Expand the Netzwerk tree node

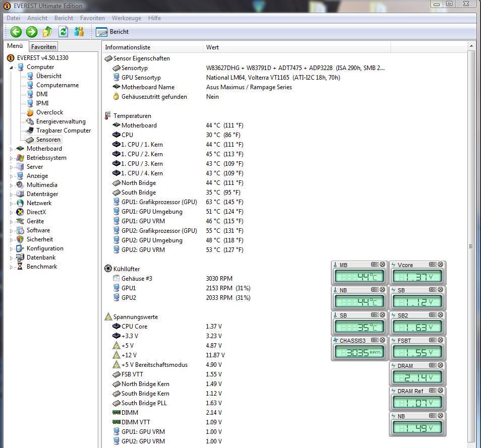12,203
